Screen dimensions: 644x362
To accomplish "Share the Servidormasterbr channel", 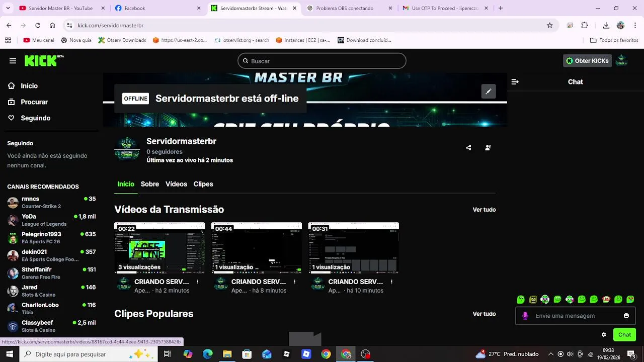I will (x=468, y=148).
